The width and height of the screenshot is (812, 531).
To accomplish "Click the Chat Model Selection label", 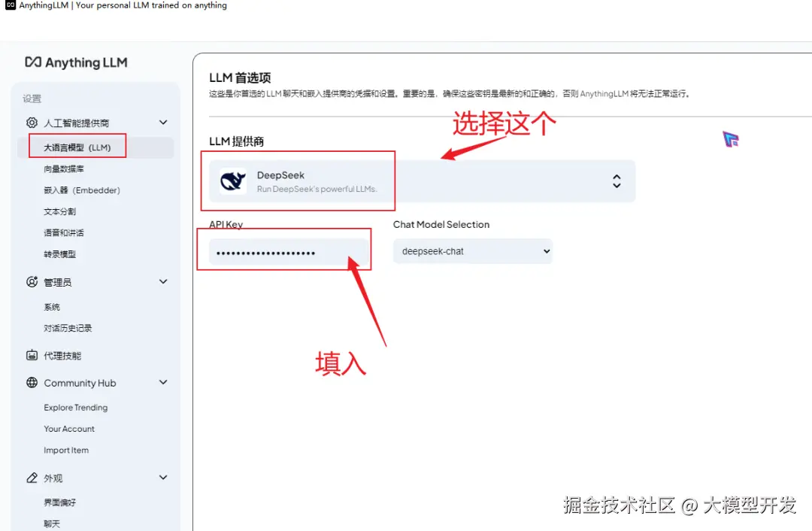I will [x=441, y=224].
